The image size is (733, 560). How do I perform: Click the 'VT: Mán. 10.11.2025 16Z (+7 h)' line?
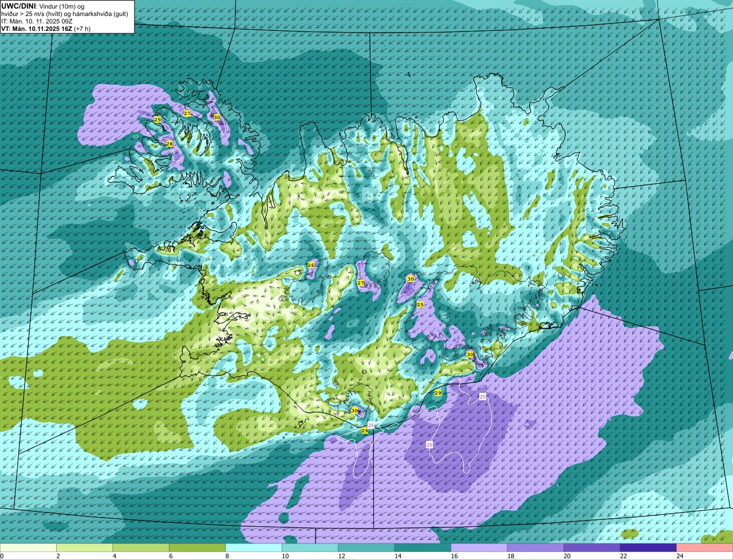coord(46,28)
